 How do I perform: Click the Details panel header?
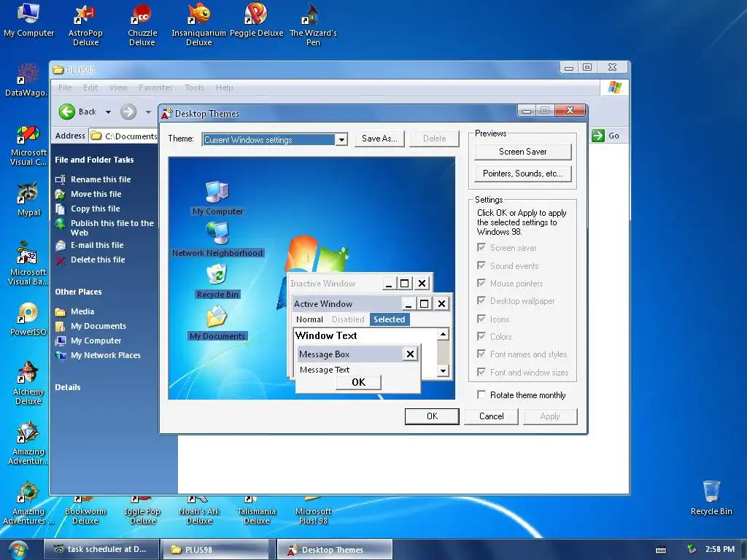click(x=68, y=387)
